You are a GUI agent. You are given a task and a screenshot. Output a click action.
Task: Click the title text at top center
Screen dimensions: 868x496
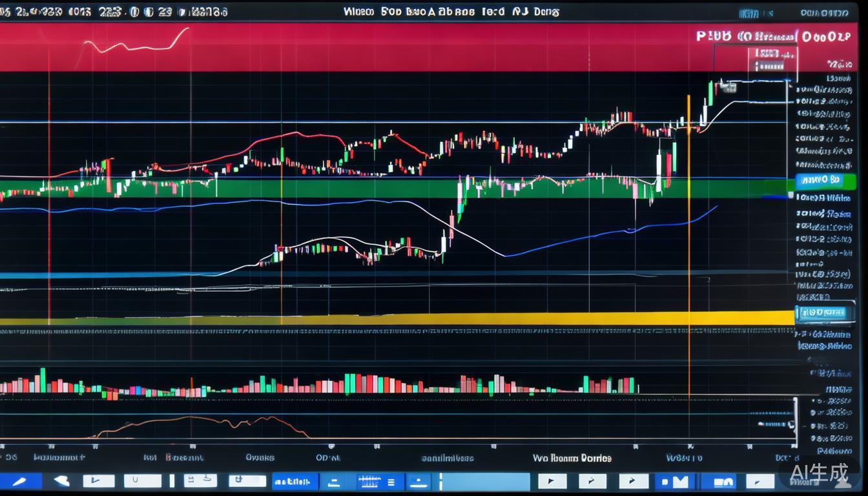point(451,12)
